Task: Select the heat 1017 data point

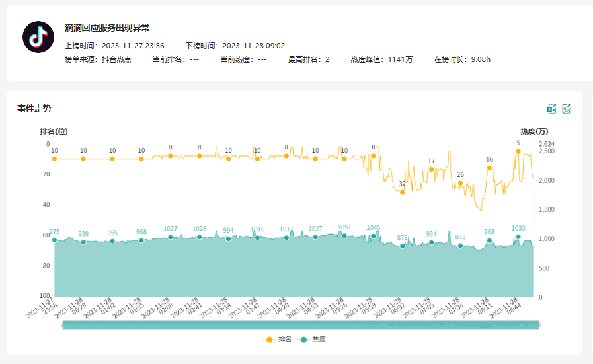Action: [x=286, y=238]
